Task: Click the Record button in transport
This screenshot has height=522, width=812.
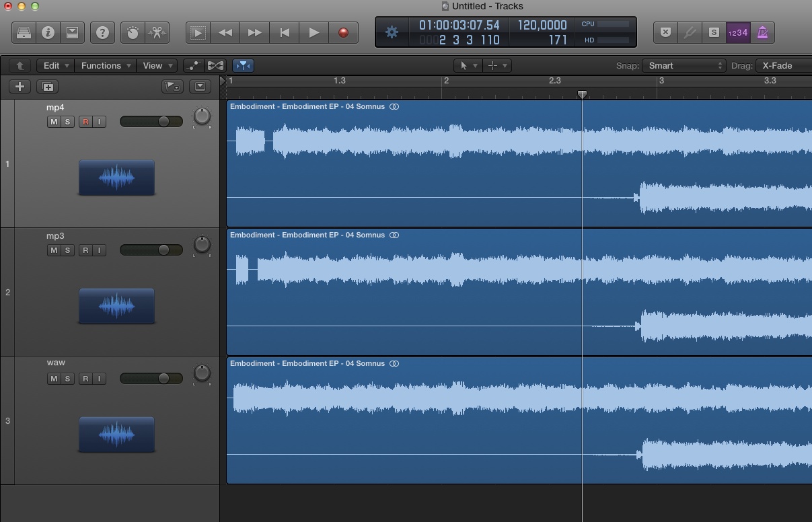Action: 344,32
